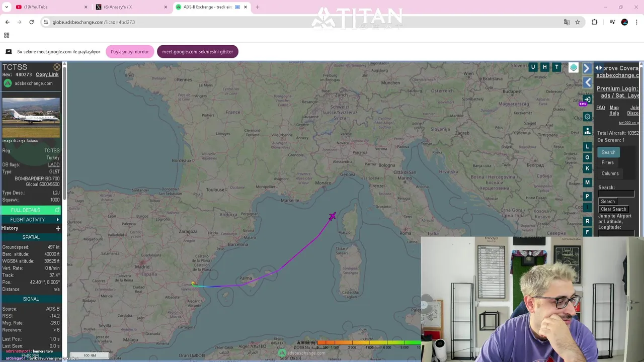Toggle the K map button
This screenshot has height=362, width=644.
[587, 168]
